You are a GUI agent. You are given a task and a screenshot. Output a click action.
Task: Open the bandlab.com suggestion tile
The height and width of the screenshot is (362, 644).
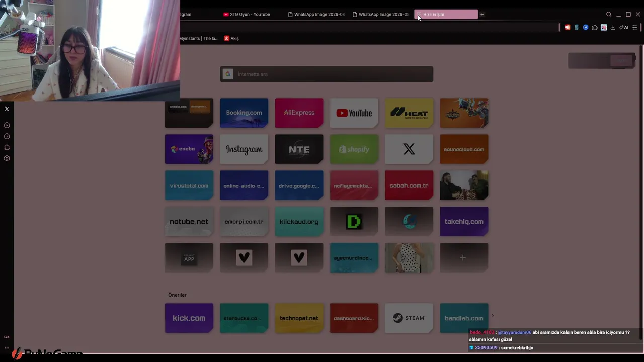pyautogui.click(x=464, y=318)
